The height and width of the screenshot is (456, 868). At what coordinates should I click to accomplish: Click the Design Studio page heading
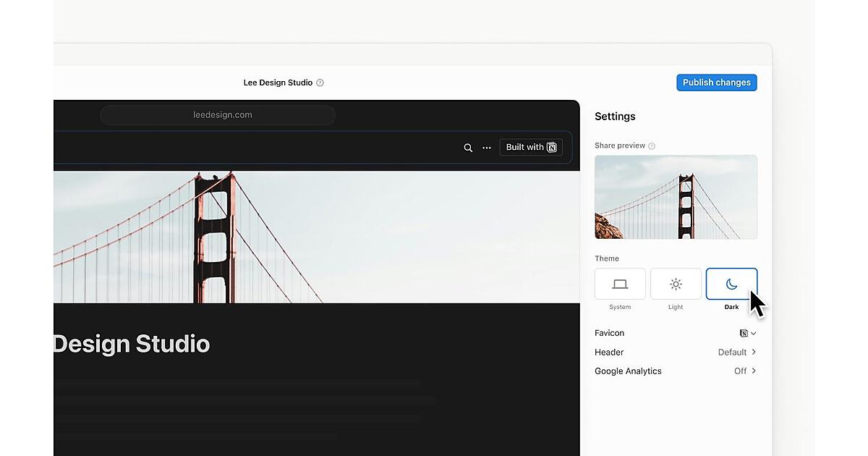[x=132, y=344]
